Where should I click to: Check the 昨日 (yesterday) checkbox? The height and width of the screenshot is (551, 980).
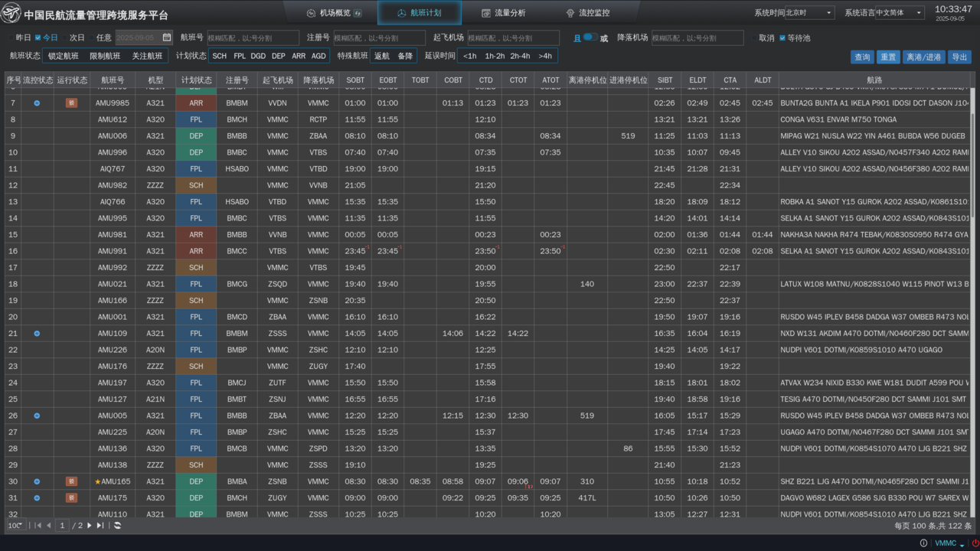pyautogui.click(x=11, y=37)
